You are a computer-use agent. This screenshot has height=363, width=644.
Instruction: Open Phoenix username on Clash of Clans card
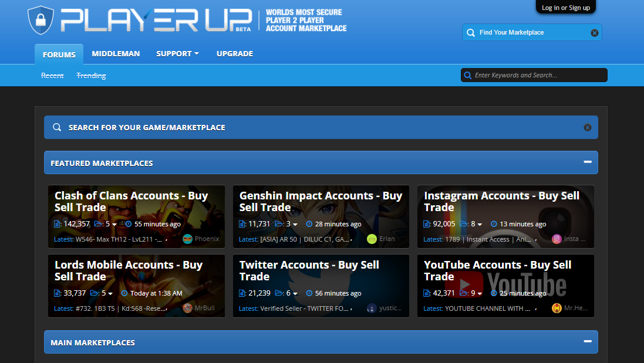coord(207,239)
